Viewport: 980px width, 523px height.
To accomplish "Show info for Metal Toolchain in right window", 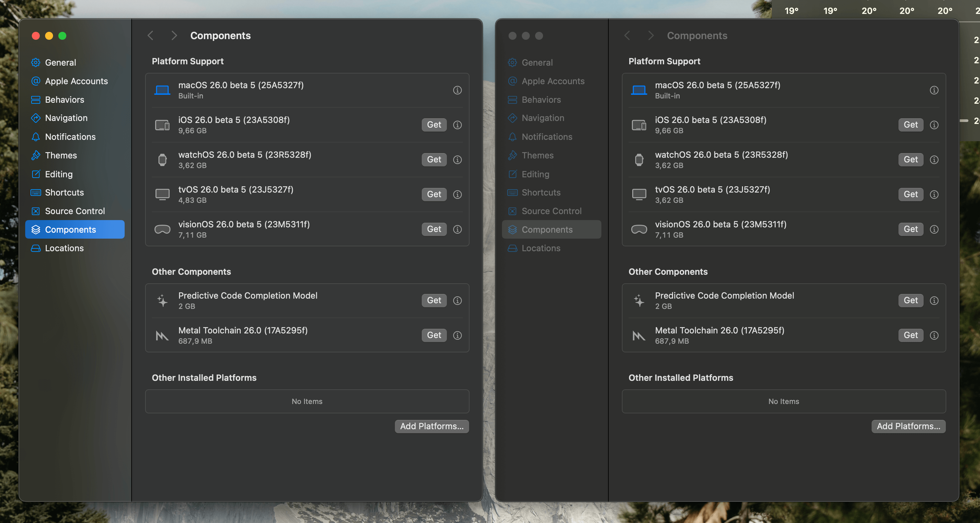I will tap(934, 335).
